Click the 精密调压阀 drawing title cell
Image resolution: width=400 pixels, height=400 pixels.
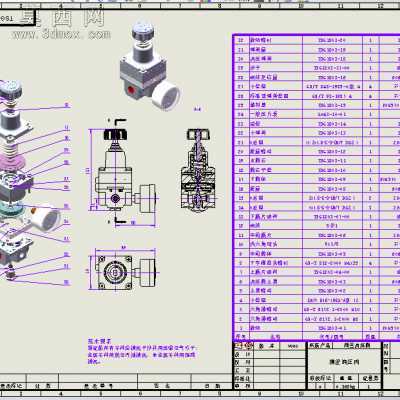[344, 362]
